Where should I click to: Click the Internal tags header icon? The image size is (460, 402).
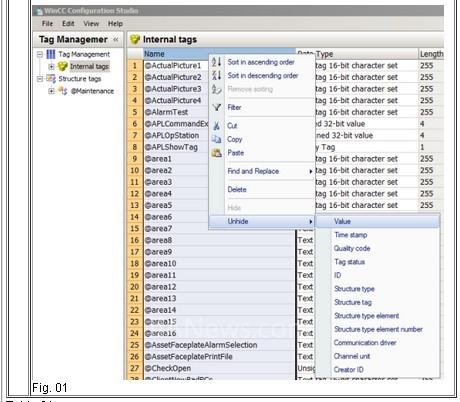[x=135, y=39]
